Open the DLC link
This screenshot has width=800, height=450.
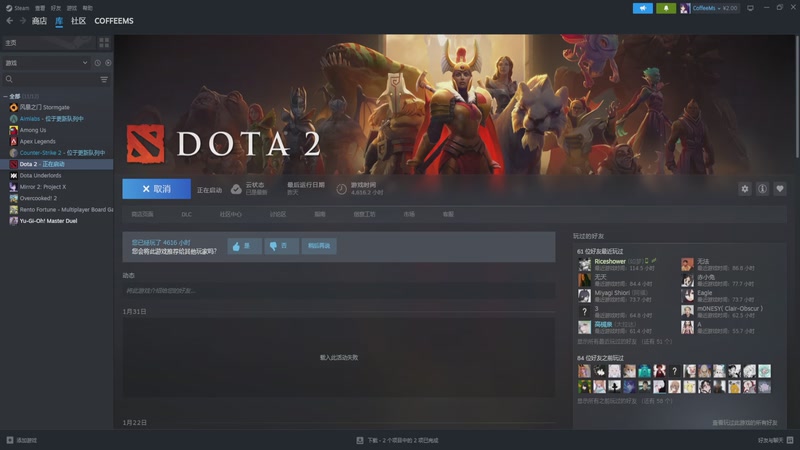pos(187,214)
